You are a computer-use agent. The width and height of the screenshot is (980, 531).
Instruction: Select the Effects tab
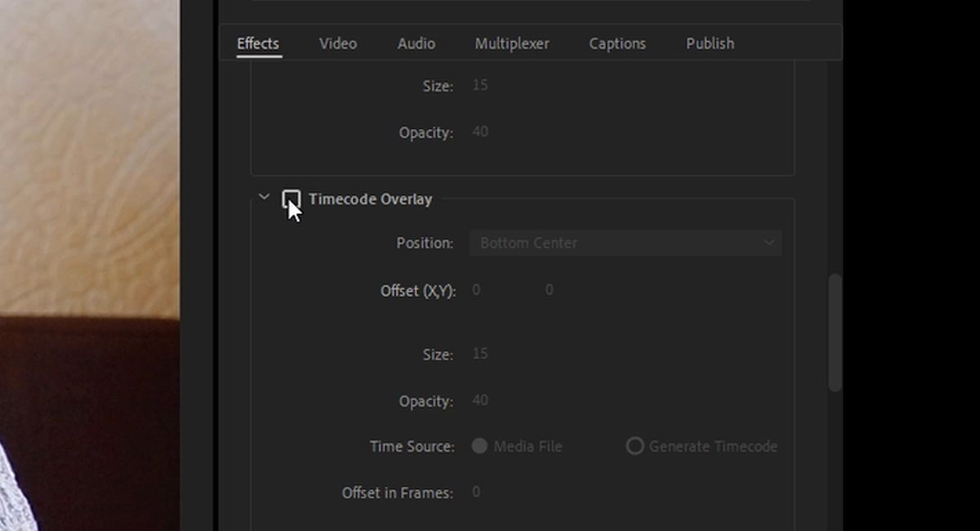point(258,43)
